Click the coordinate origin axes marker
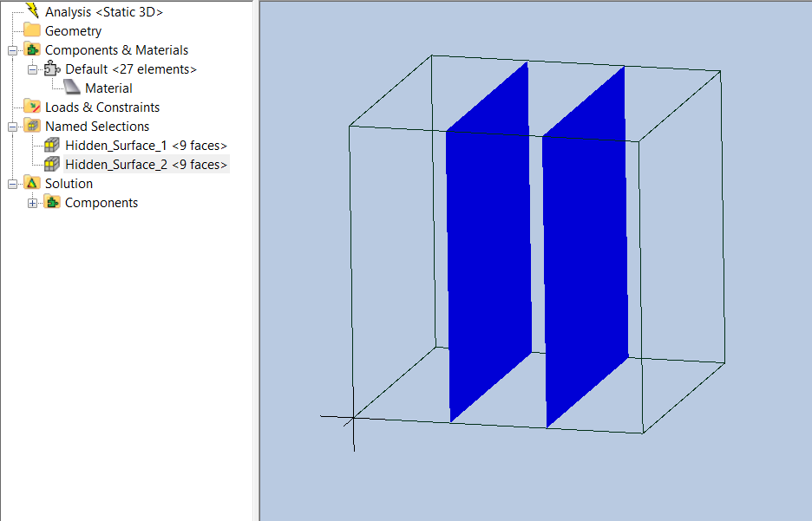812x521 pixels. pos(353,418)
